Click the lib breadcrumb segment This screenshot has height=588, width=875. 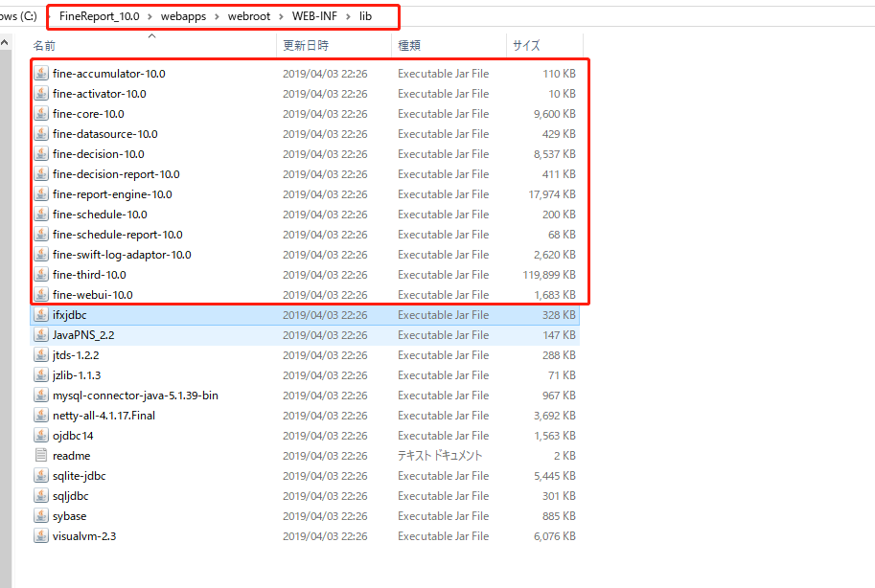(365, 16)
